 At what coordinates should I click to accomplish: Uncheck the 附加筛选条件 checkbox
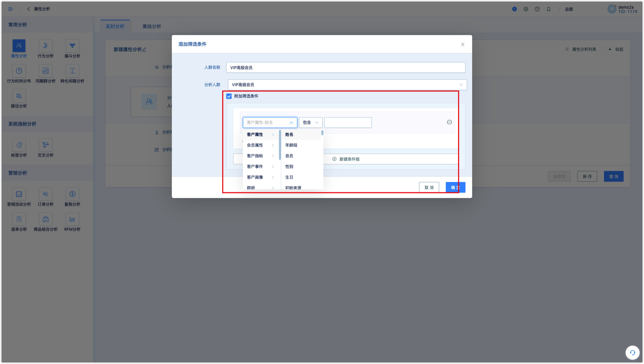coord(229,96)
